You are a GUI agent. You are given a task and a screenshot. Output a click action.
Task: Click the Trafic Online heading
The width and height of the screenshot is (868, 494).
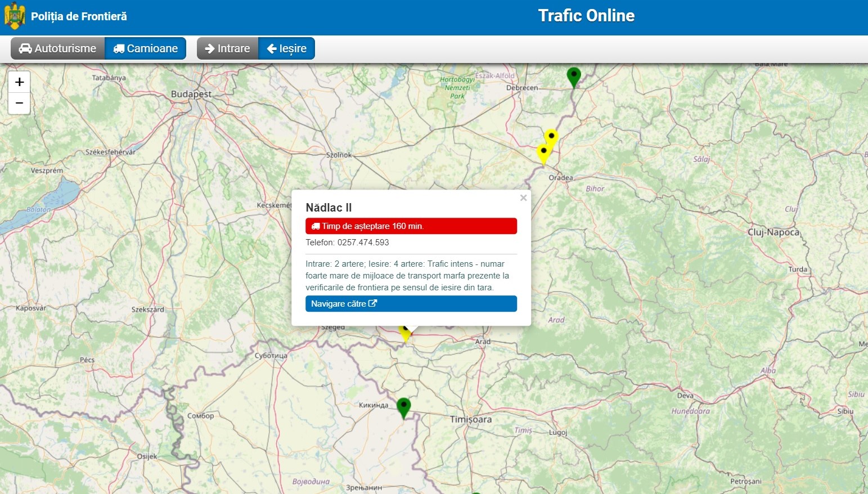[x=586, y=16]
